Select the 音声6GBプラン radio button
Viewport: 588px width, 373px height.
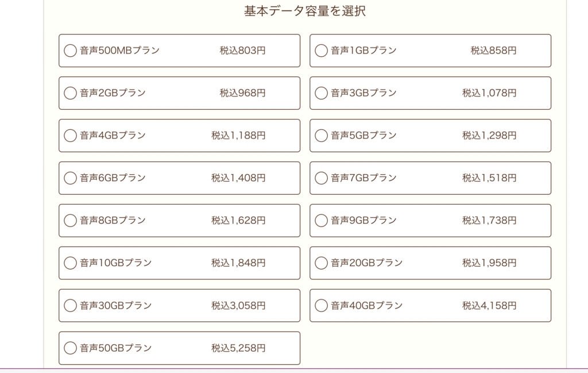[70, 178]
